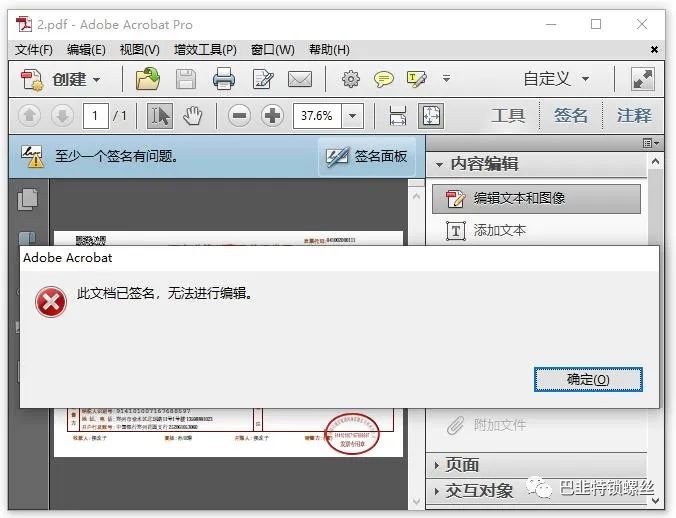Choose the Hand pan tool
676x518 pixels.
192,115
